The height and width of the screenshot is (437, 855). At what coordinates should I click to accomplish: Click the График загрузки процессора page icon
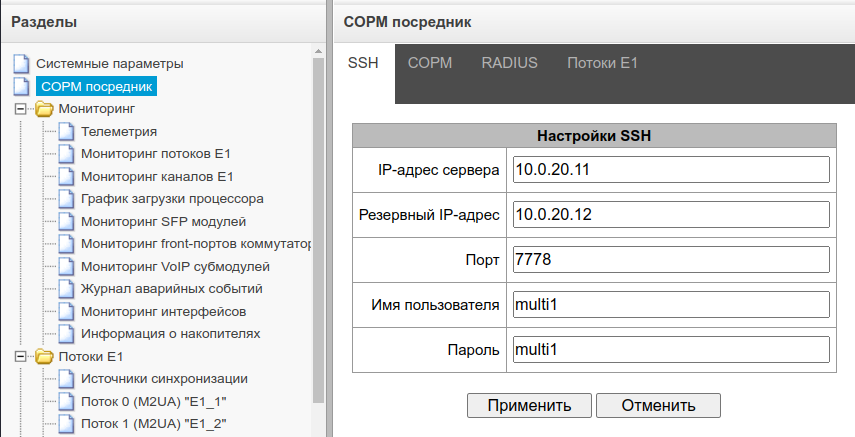pos(66,199)
